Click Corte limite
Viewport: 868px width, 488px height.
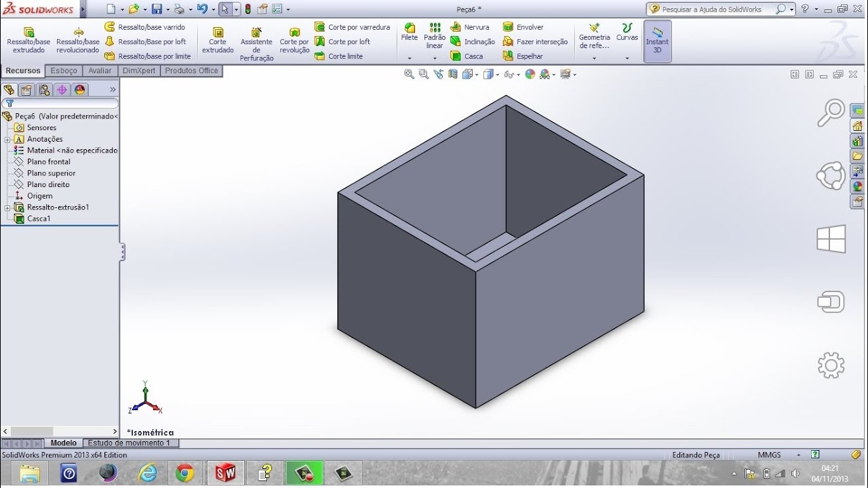338,56
